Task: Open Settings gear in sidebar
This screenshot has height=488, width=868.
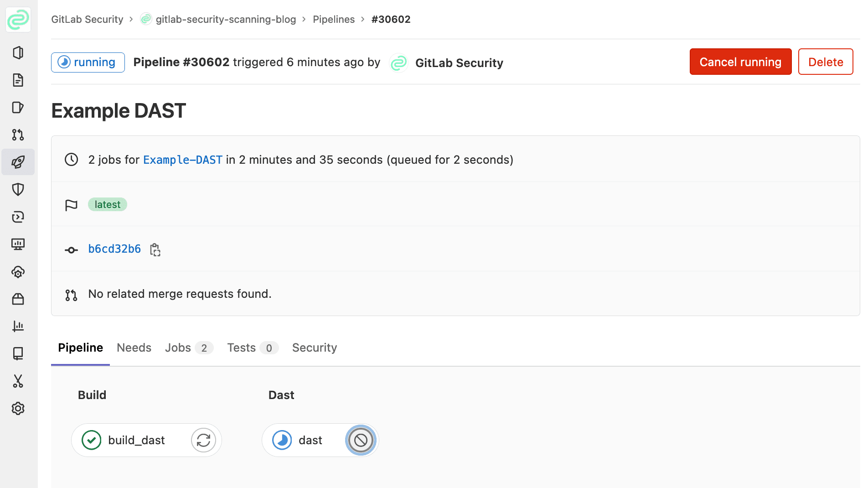Action: point(18,408)
